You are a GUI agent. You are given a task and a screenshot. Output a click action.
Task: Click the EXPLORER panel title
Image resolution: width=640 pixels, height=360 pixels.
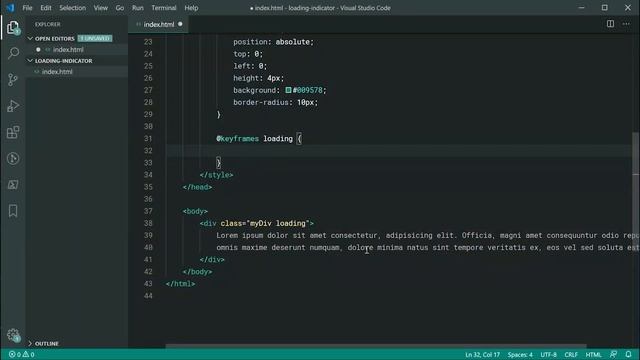click(47, 24)
